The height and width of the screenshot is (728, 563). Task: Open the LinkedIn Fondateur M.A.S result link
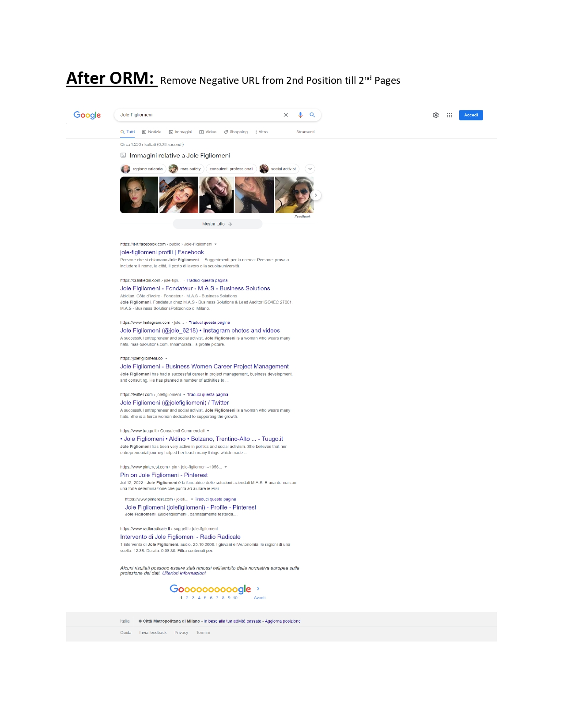(x=195, y=289)
